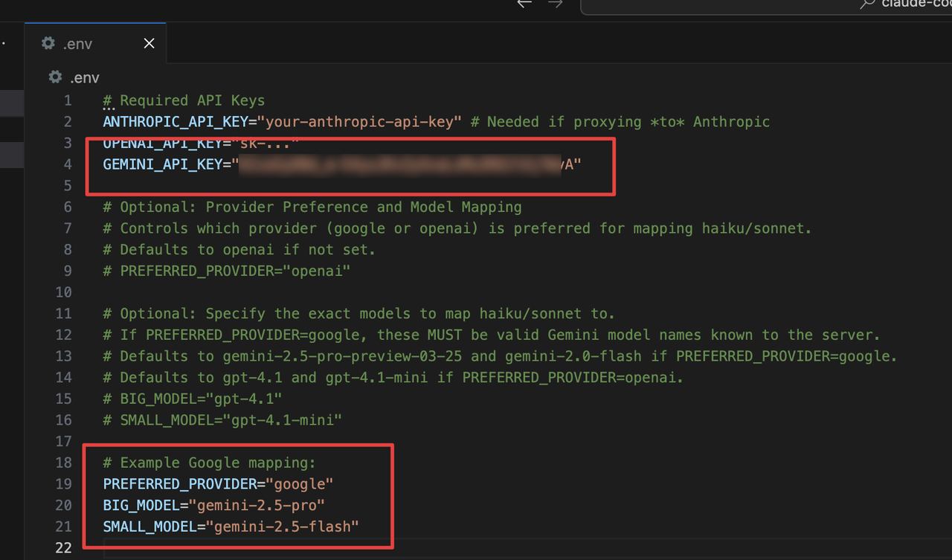
Task: Navigate forward using the right arrow
Action: click(553, 4)
